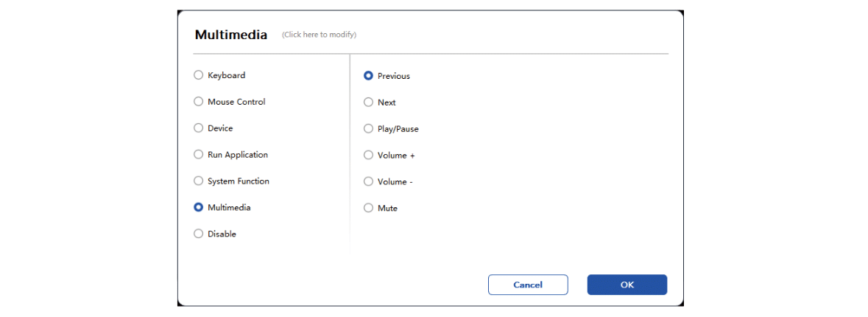This screenshot has width=868, height=317.
Task: Choose the Mute radio option
Action: [368, 208]
